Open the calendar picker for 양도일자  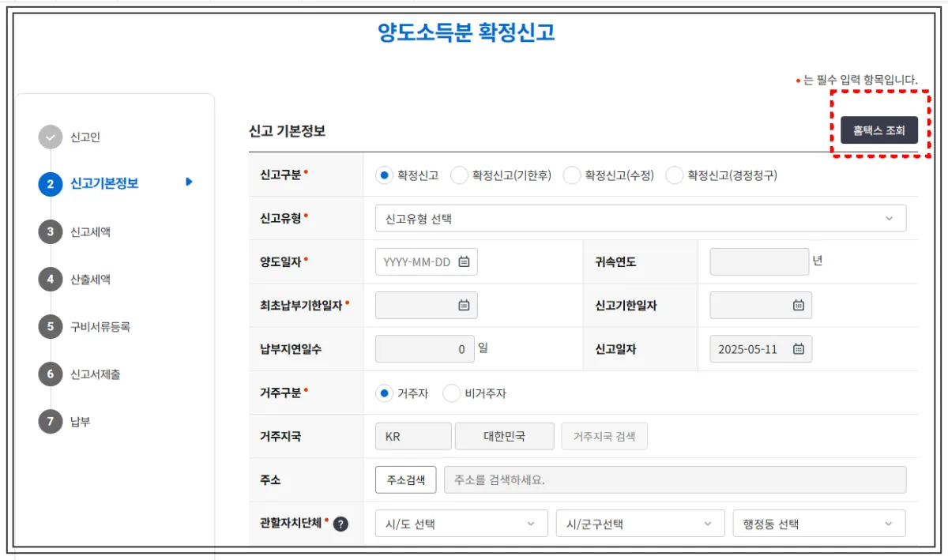coord(465,261)
